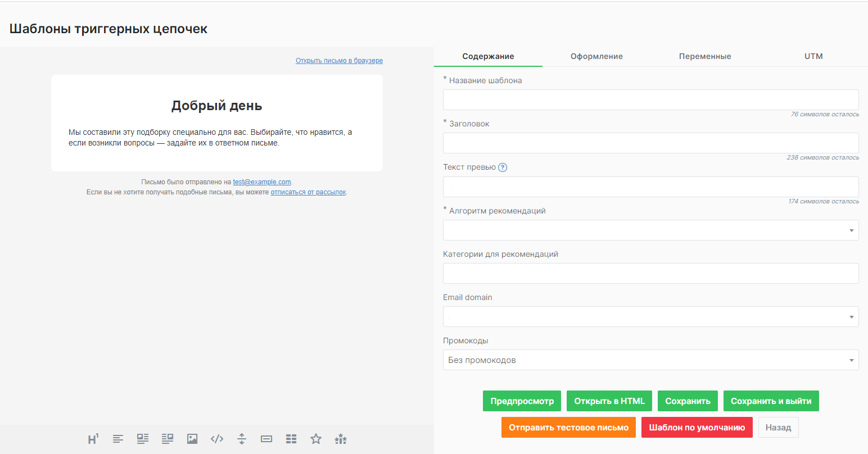
Task: Insert a product grid block
Action: (291, 439)
